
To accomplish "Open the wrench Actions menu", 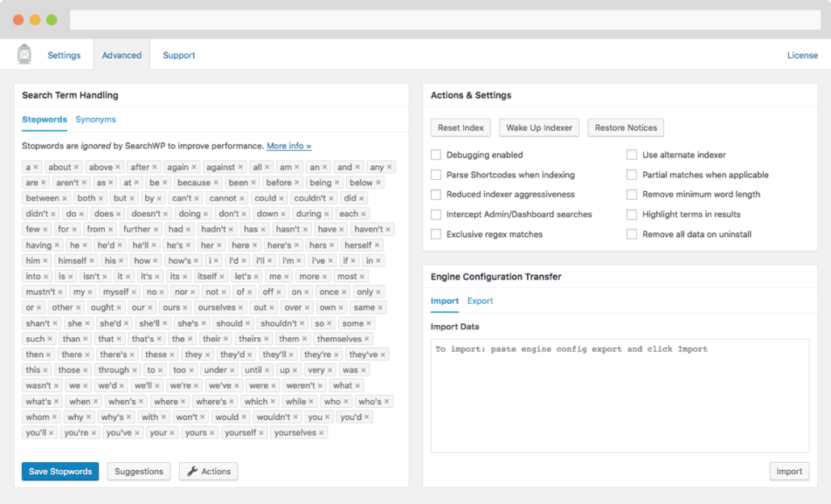I will pos(208,471).
